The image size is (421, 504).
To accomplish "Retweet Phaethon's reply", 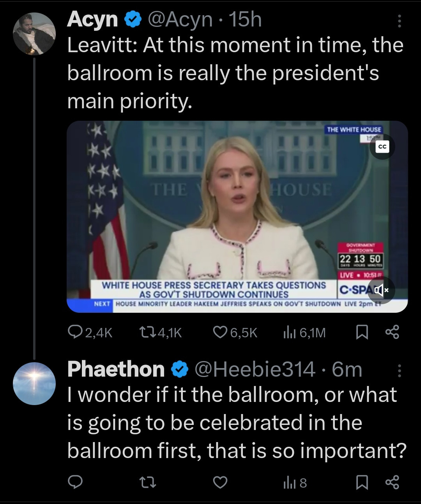I will 148,483.
